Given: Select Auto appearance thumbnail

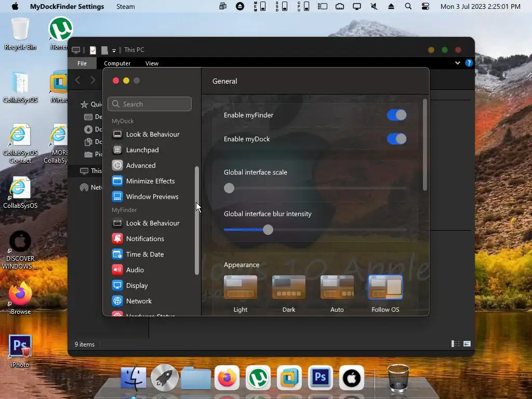Looking at the screenshot, I should tap(337, 287).
